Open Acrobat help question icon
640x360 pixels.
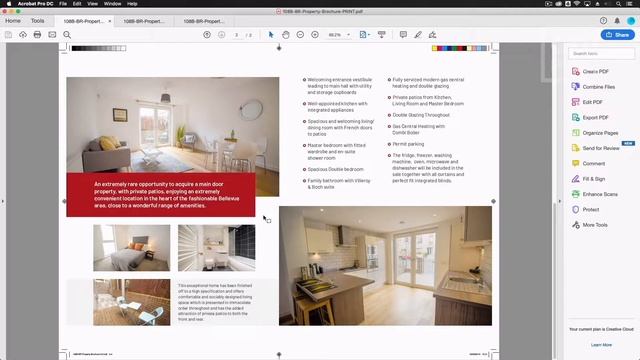tap(603, 20)
